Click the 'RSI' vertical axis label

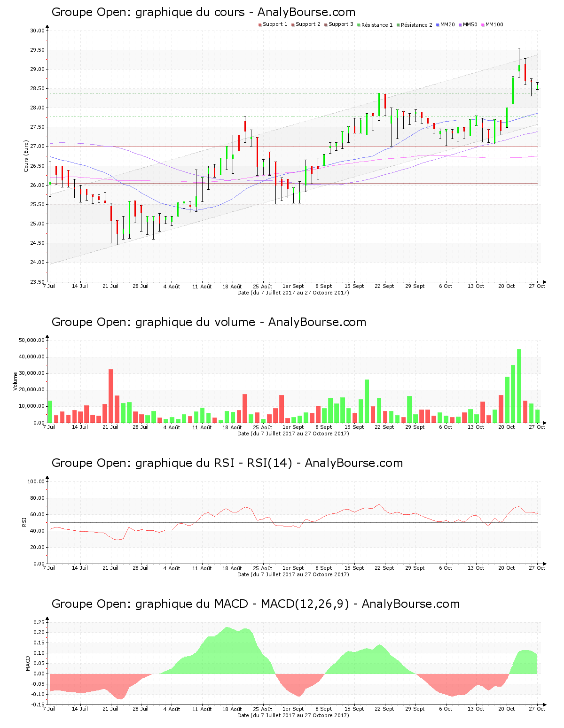coord(24,522)
